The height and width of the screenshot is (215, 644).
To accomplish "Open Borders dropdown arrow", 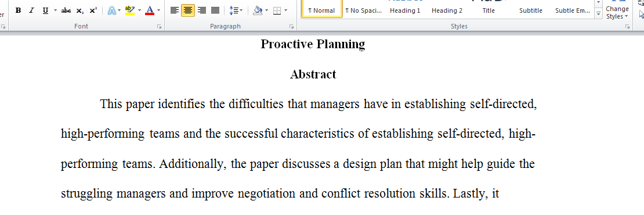I will pos(286,10).
